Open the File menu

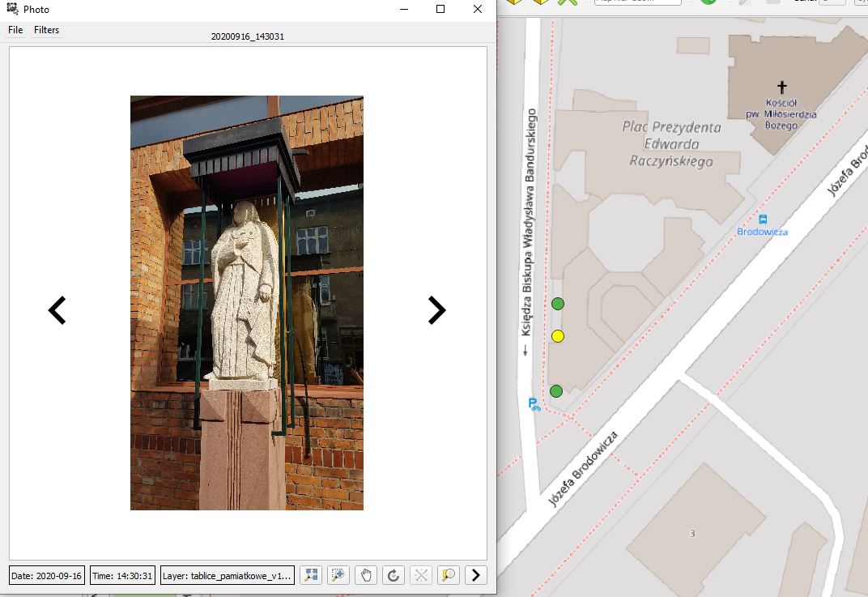(x=15, y=30)
